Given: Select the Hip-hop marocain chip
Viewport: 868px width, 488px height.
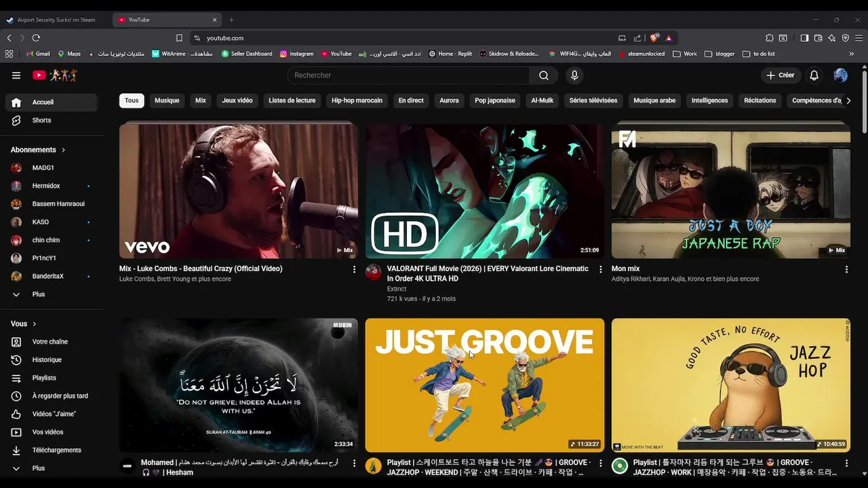Looking at the screenshot, I should point(357,100).
